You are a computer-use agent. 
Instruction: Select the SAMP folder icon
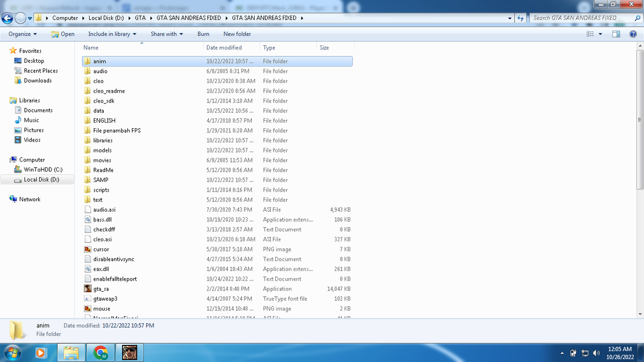88,180
